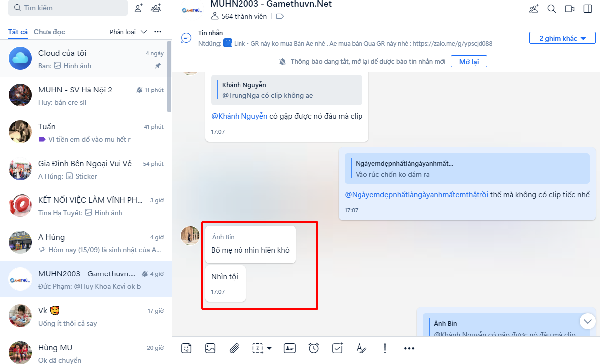Toggle the conversation info side panel

coord(588,9)
